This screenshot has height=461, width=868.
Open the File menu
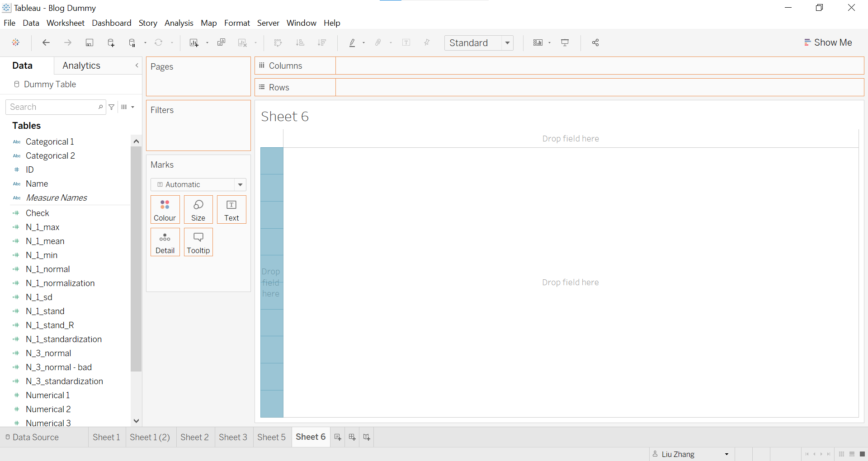[9, 23]
